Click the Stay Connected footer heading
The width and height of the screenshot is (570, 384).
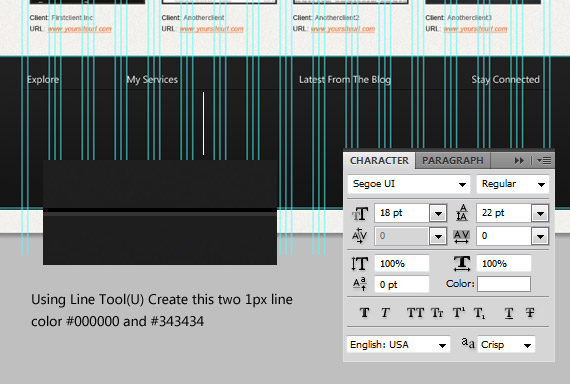coord(505,80)
